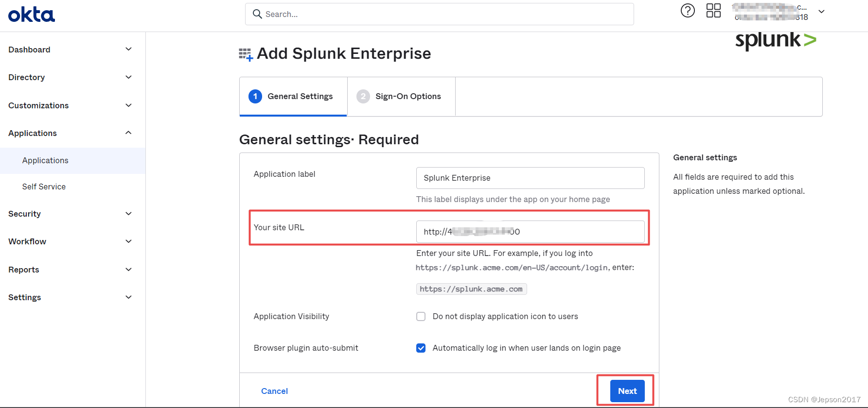Expand the Customizations menu chevron
This screenshot has height=408, width=868.
[128, 105]
